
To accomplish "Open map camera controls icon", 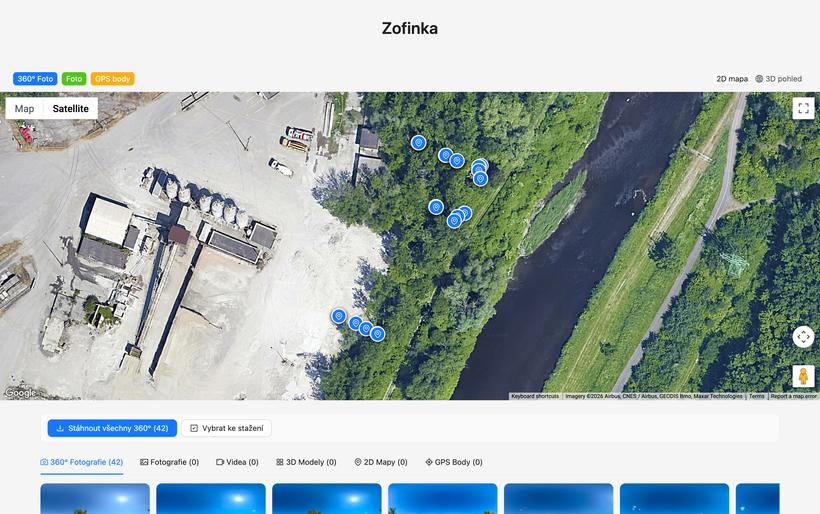I will 803,337.
